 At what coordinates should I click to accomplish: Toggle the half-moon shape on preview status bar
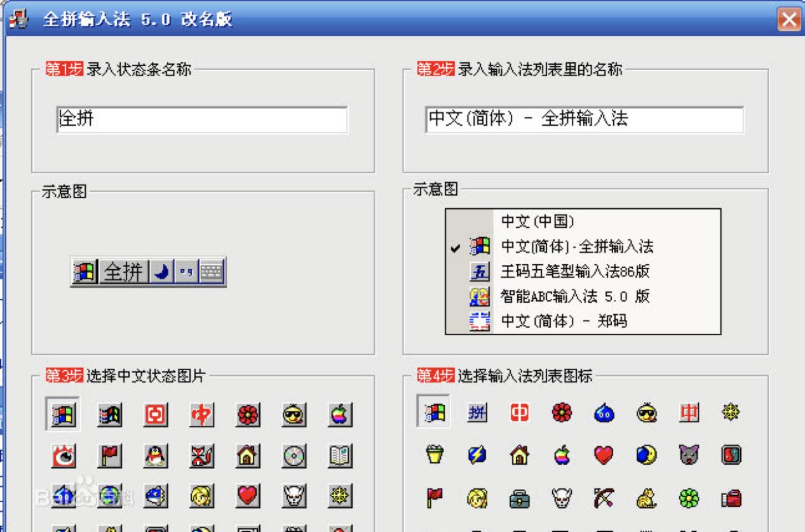pos(162,272)
